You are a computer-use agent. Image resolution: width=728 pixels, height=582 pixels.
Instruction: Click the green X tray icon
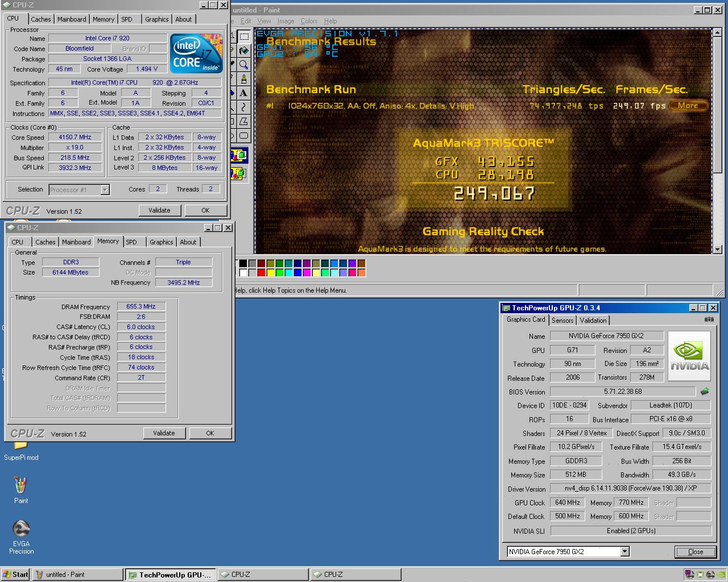700,575
